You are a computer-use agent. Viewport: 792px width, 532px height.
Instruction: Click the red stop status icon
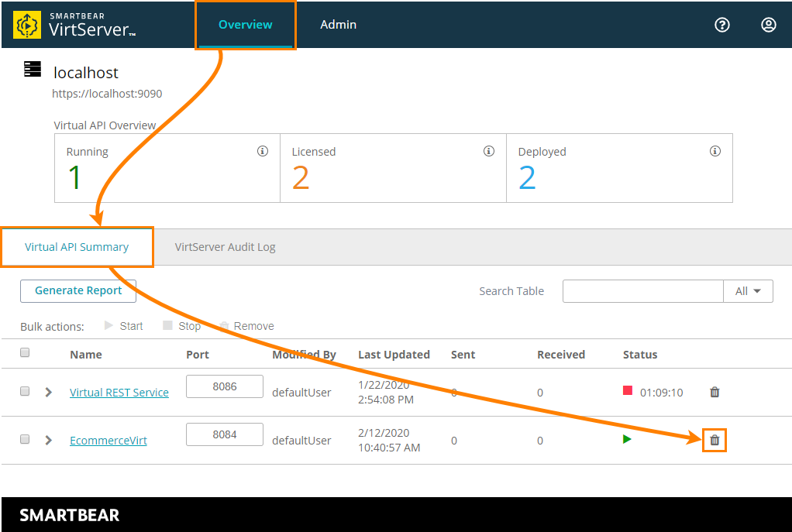pyautogui.click(x=628, y=391)
